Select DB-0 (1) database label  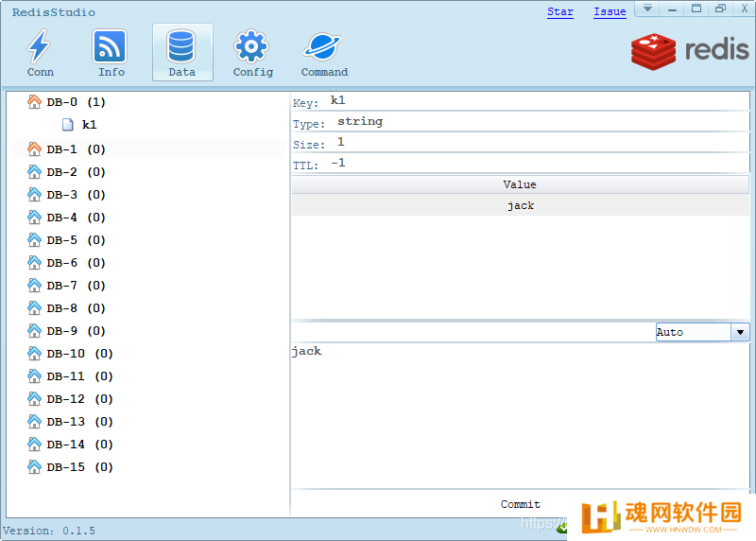pos(76,102)
